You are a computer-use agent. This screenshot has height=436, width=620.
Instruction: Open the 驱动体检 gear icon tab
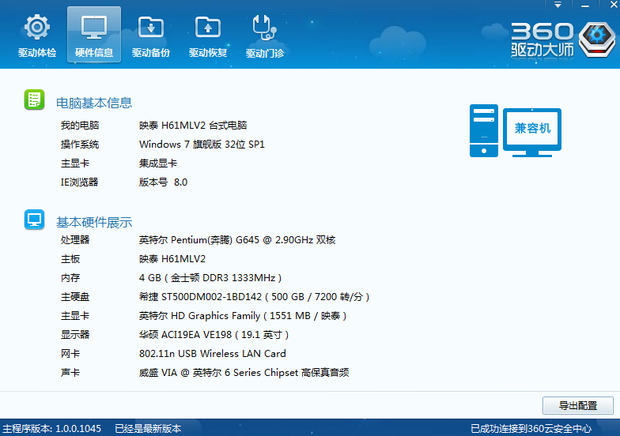pos(37,36)
